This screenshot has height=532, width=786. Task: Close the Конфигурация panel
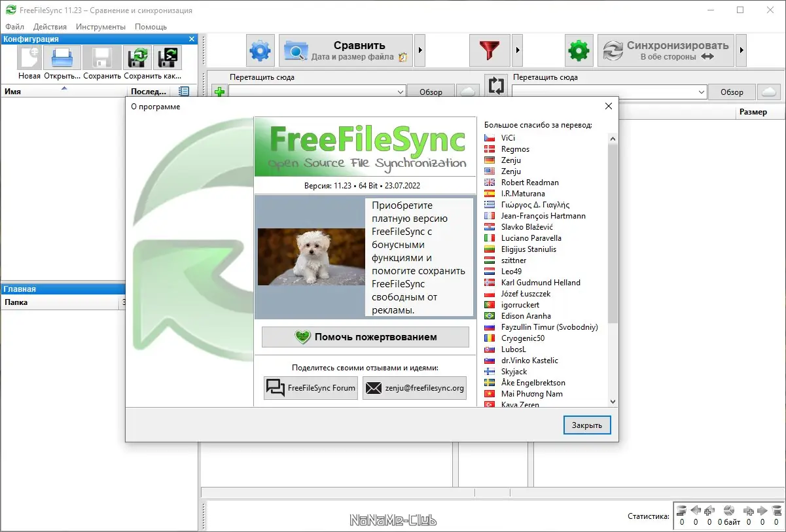coord(192,39)
